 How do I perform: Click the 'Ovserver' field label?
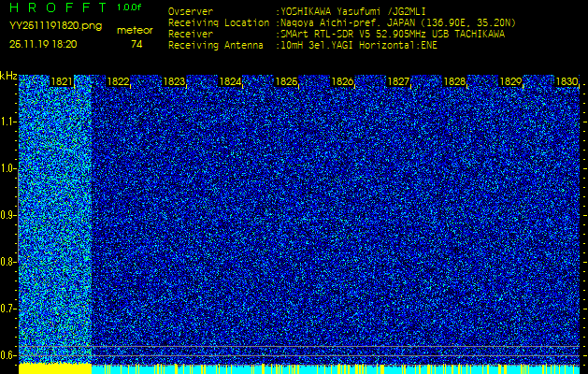pos(190,11)
